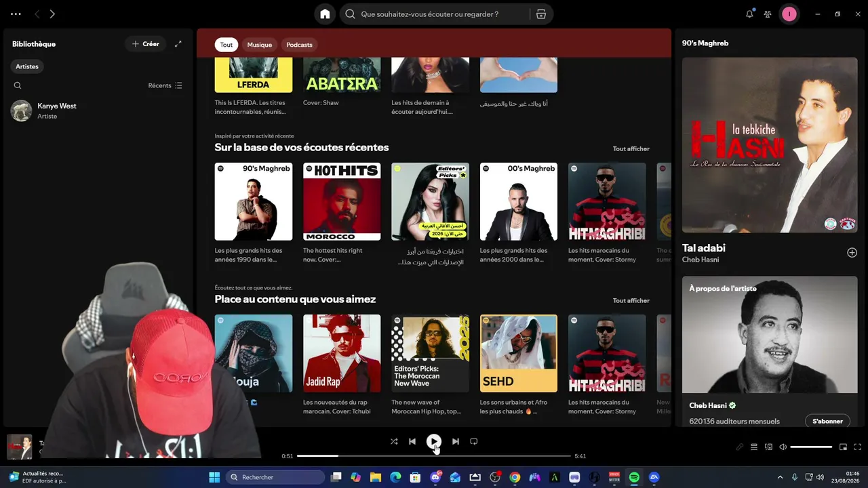The image size is (868, 488).
Task: Open Windows Start menu
Action: (214, 477)
